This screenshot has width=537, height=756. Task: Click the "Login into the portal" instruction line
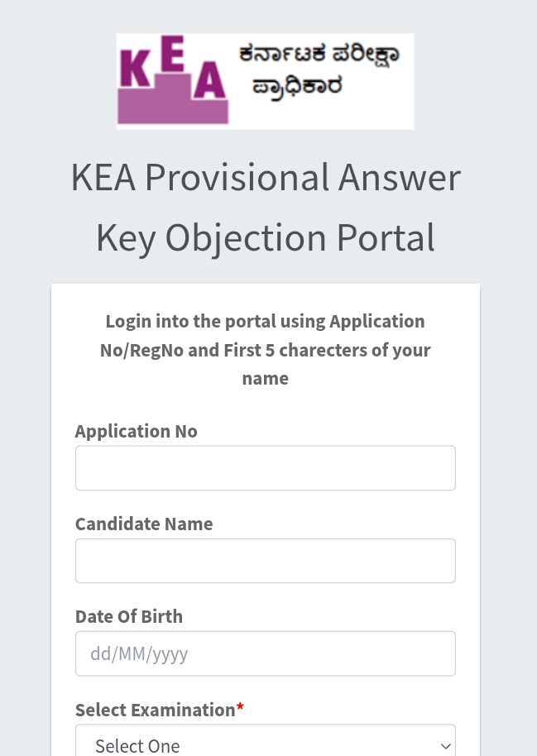pyautogui.click(x=266, y=321)
